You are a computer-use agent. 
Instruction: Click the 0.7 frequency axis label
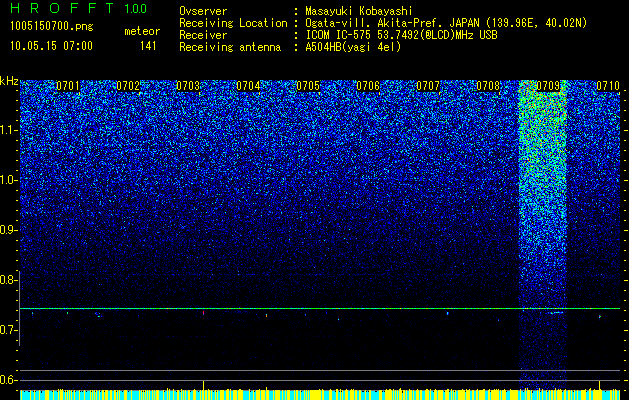[x=7, y=330]
